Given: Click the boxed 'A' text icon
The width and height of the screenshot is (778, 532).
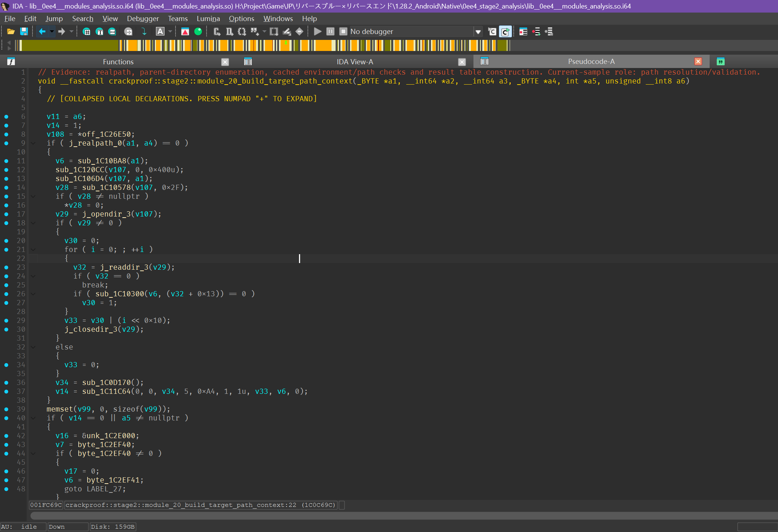Looking at the screenshot, I should click(160, 32).
